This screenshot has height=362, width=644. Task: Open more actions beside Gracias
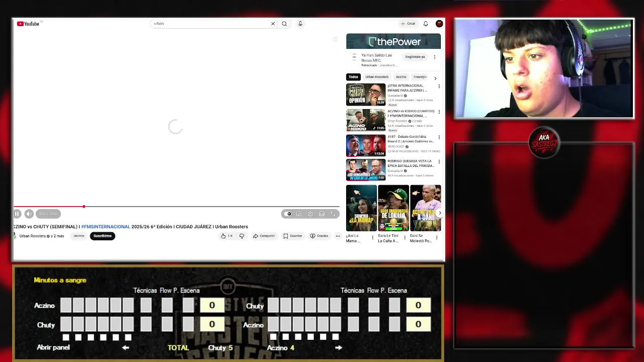(338, 236)
